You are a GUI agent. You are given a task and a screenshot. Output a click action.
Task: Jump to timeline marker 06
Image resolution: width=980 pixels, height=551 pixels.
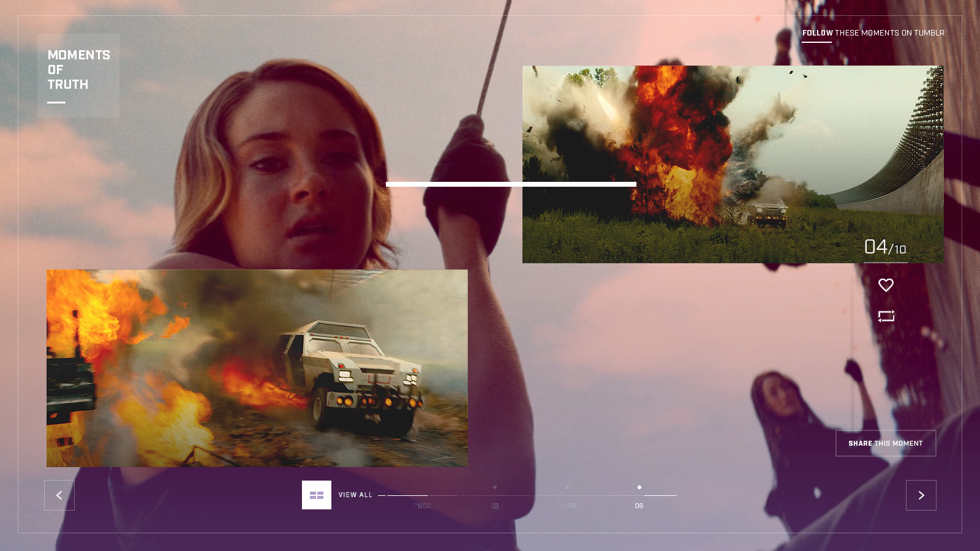click(x=639, y=506)
